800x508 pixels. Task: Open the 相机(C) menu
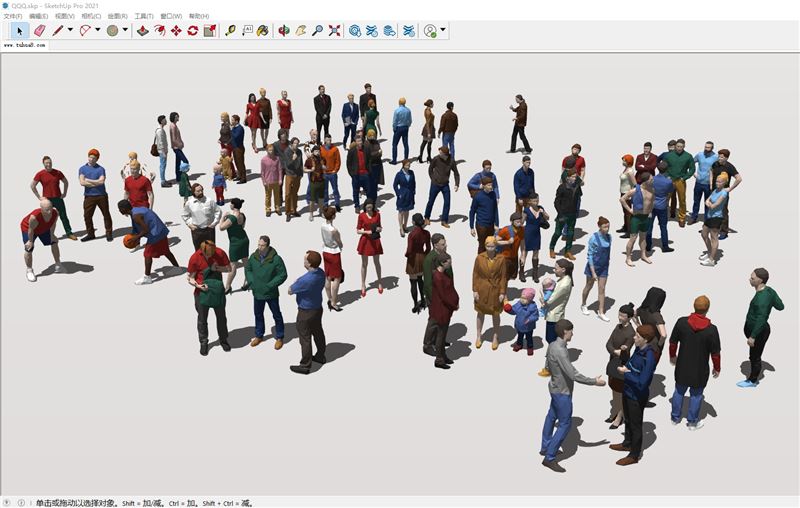[x=91, y=16]
